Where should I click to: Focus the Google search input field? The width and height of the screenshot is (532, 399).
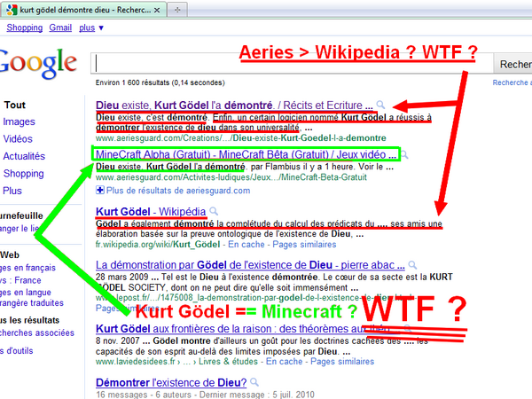(292, 64)
